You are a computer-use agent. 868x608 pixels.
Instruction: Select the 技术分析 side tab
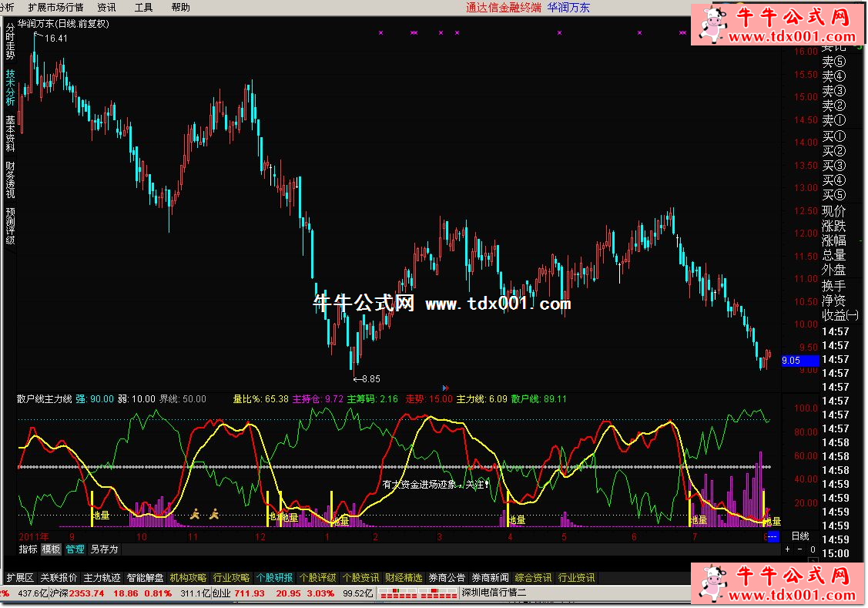point(10,87)
